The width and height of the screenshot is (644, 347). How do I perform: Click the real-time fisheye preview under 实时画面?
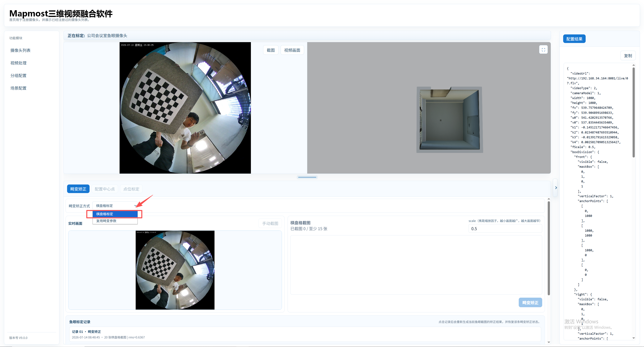pos(175,270)
